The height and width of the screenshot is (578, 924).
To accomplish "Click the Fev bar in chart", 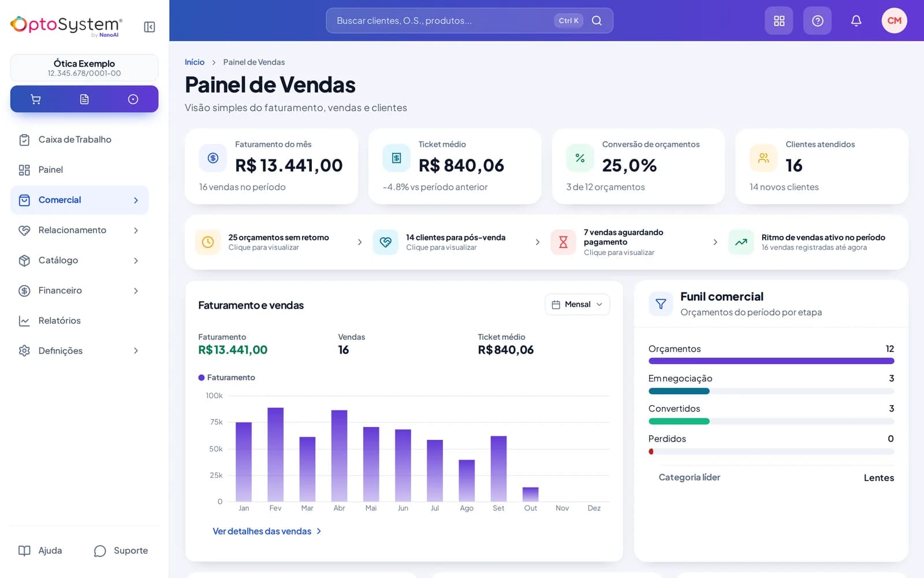I will click(x=275, y=454).
